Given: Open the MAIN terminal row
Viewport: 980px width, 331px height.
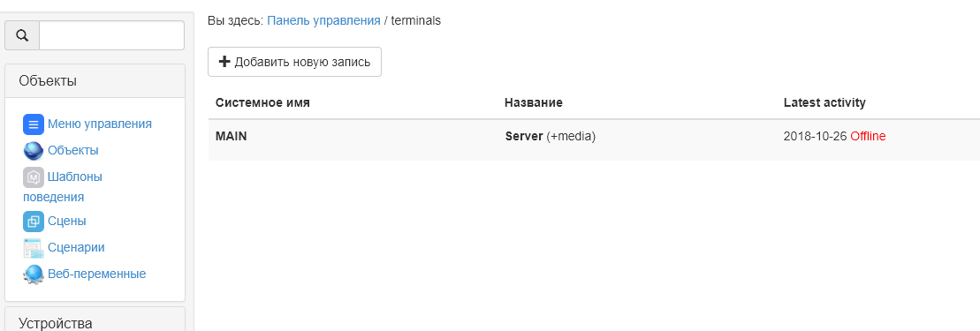Looking at the screenshot, I should tap(594, 136).
